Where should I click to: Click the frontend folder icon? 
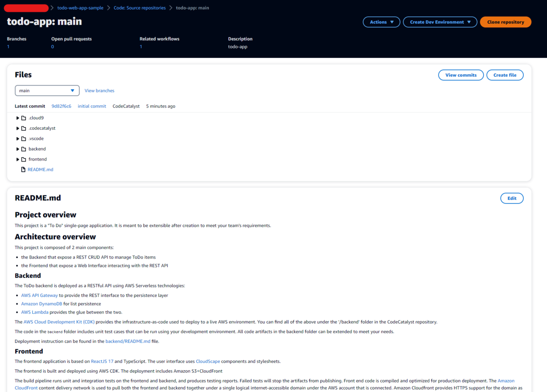click(x=24, y=159)
